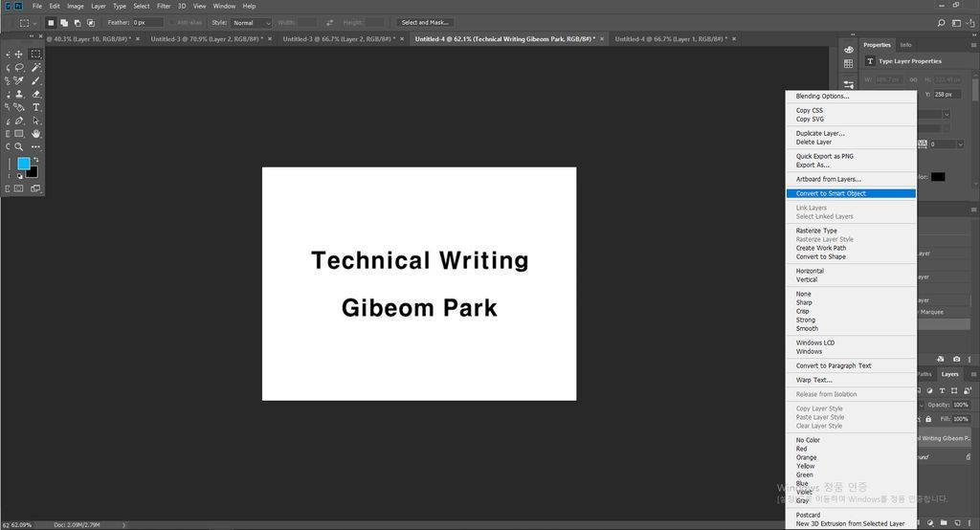Toggle Lock all padlock icon

928,419
